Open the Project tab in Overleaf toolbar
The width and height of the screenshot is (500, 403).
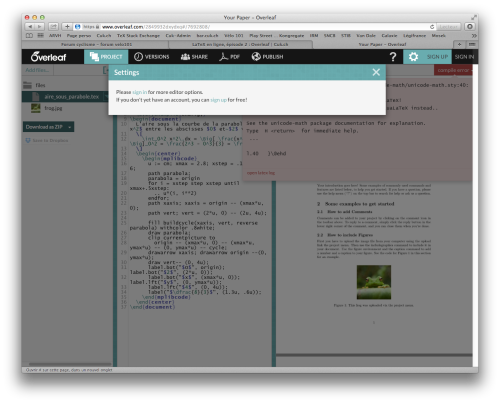[x=106, y=57]
